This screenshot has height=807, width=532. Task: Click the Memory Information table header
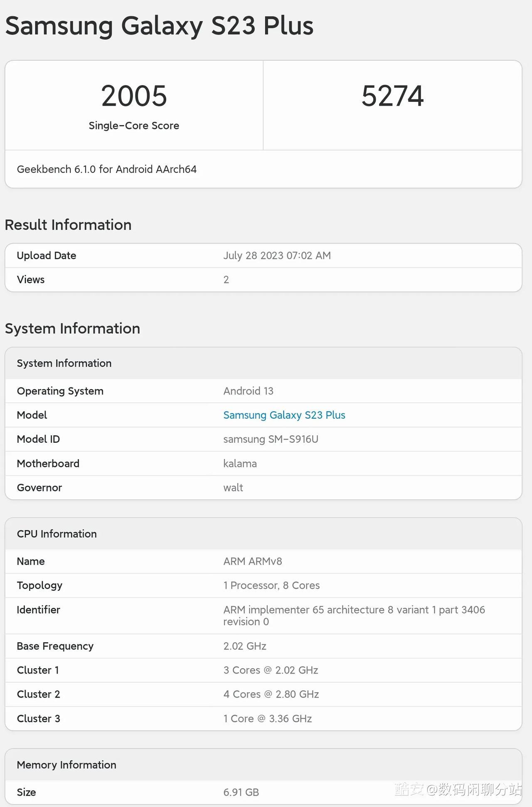tap(264, 765)
